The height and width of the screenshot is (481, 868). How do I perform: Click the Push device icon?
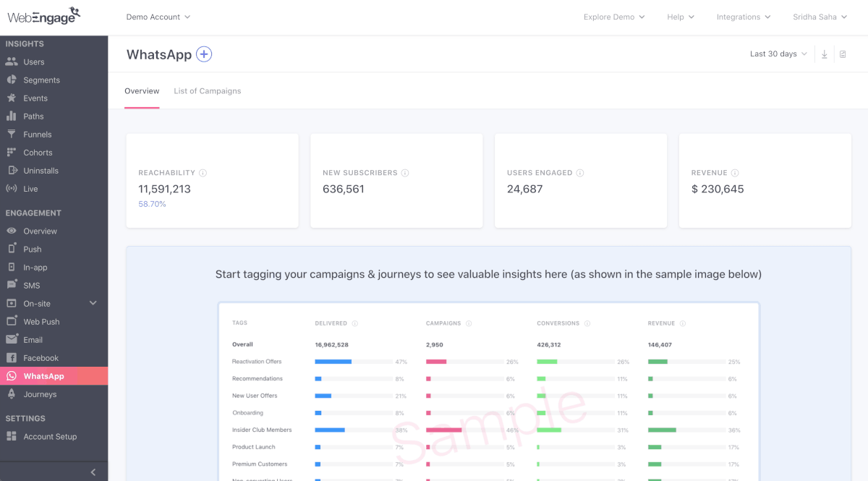[x=12, y=249]
